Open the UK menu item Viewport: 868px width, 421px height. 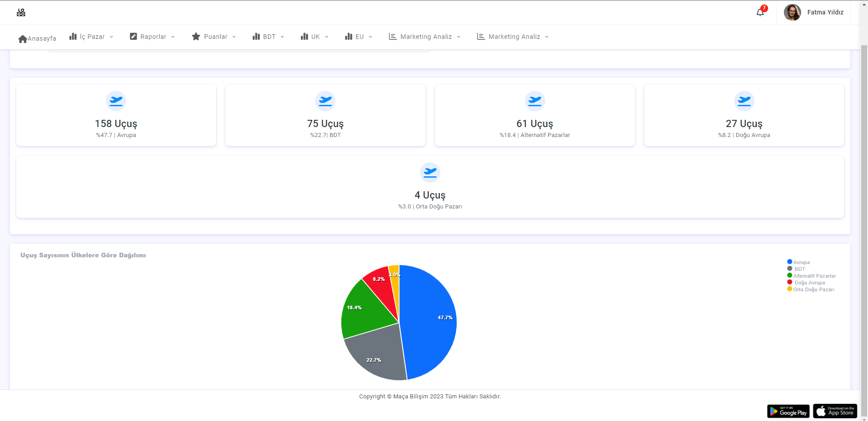click(x=315, y=37)
